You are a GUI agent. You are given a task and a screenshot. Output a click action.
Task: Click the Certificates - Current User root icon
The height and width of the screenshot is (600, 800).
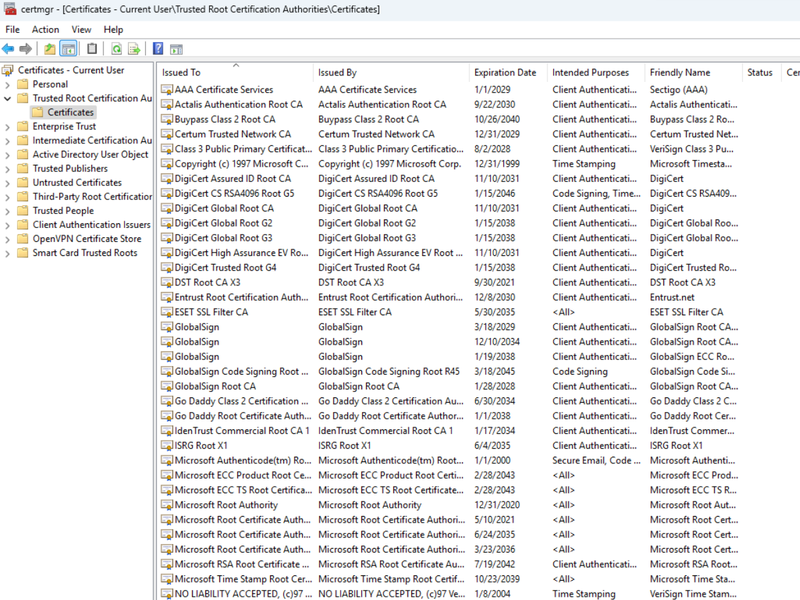(8, 70)
